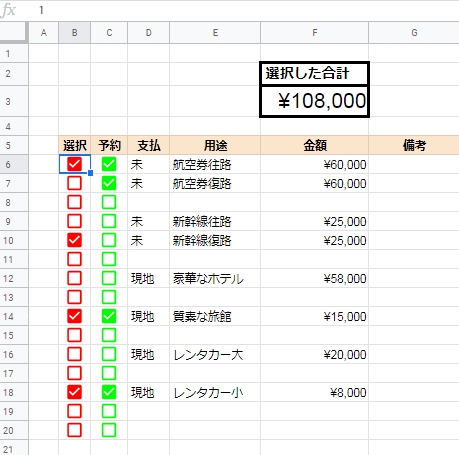Click the 現地 cell in row 12
459x455 pixels.
148,278
